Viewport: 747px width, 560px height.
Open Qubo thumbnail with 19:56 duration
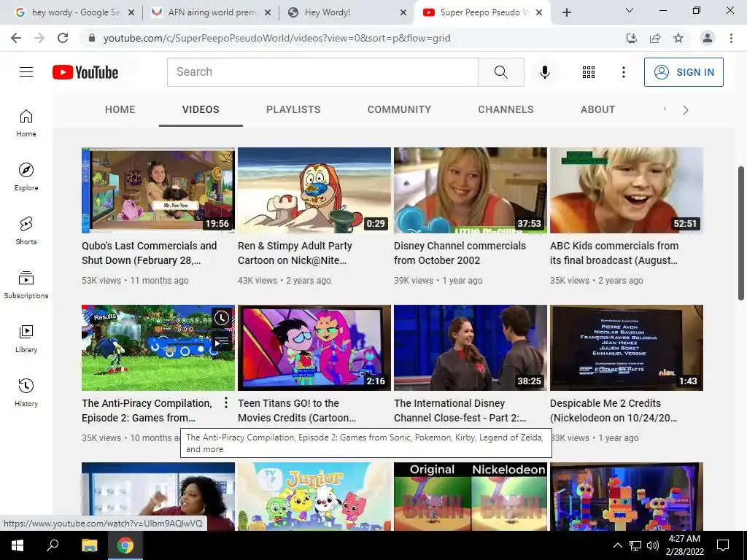coord(158,190)
